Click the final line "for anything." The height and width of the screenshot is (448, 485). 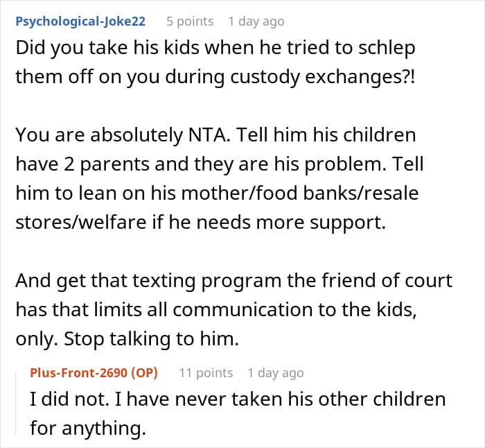88,428
